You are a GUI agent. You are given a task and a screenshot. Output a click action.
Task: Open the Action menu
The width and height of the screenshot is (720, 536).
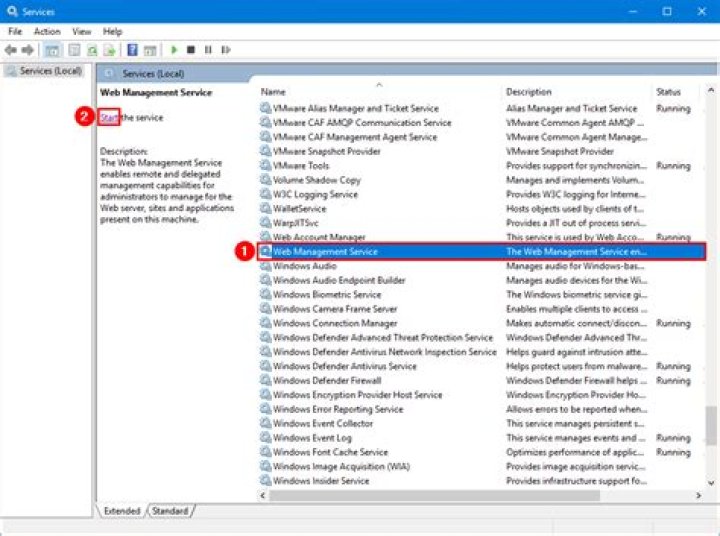click(x=47, y=31)
